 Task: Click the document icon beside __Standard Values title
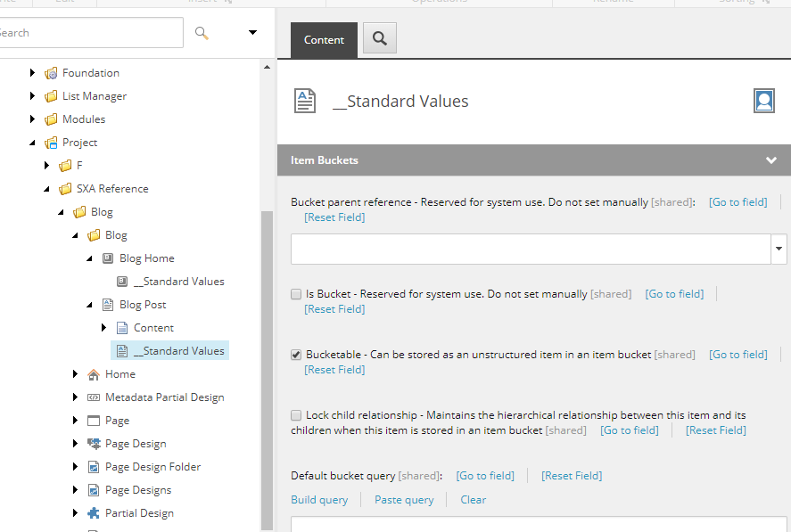point(305,101)
